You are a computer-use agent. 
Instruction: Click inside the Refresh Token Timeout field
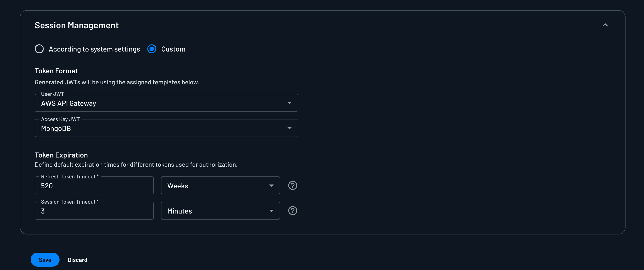coord(94,185)
